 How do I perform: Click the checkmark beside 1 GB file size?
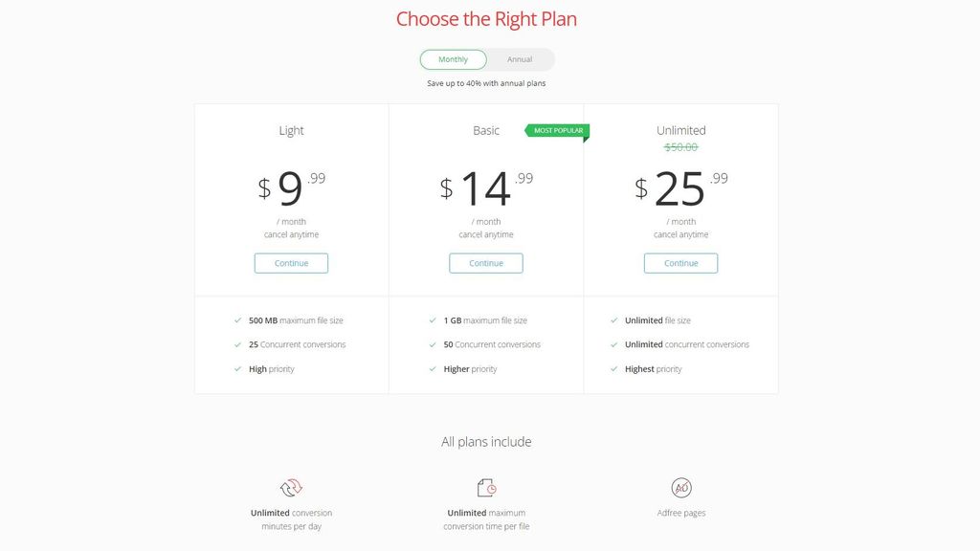click(x=434, y=320)
